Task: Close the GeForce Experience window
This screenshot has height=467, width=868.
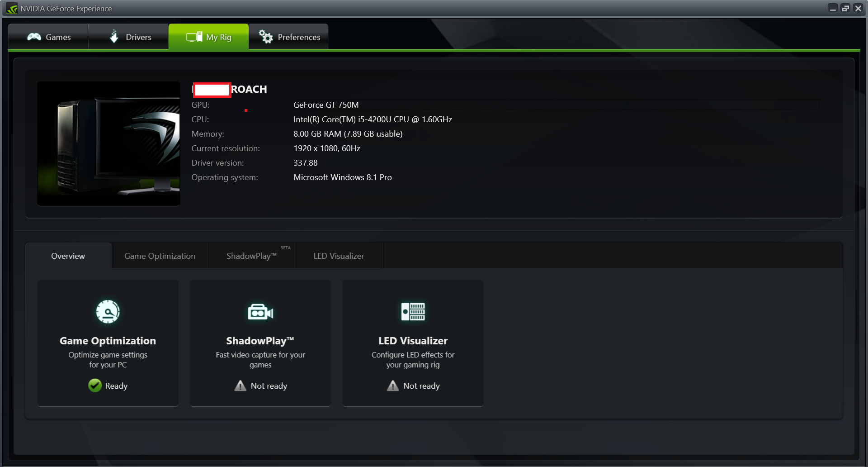Action: pos(858,9)
